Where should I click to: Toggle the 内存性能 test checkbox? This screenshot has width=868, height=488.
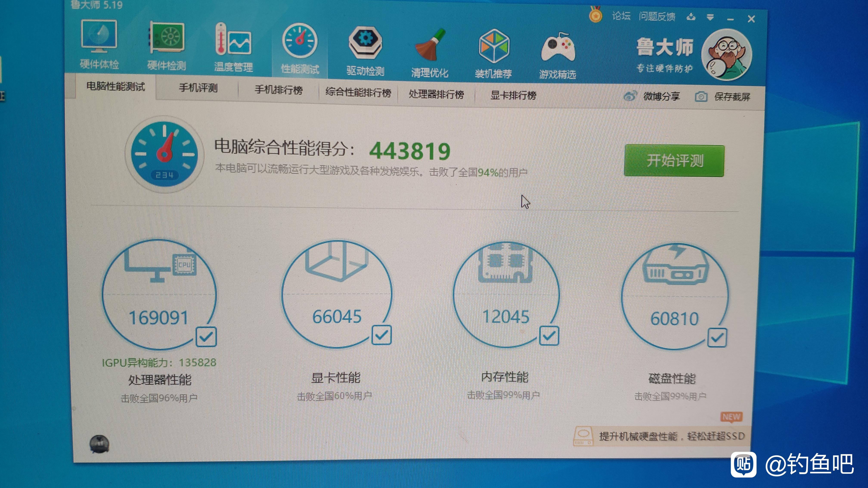[x=549, y=335]
